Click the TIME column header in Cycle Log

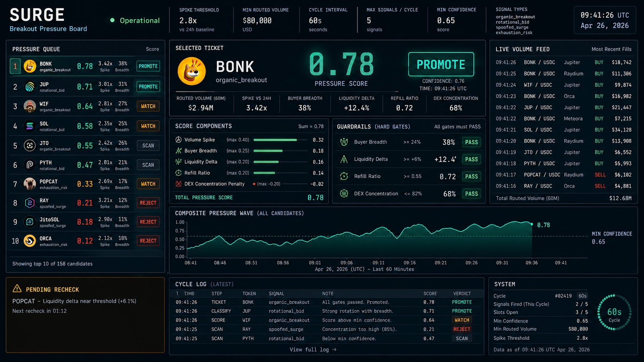pyautogui.click(x=189, y=294)
